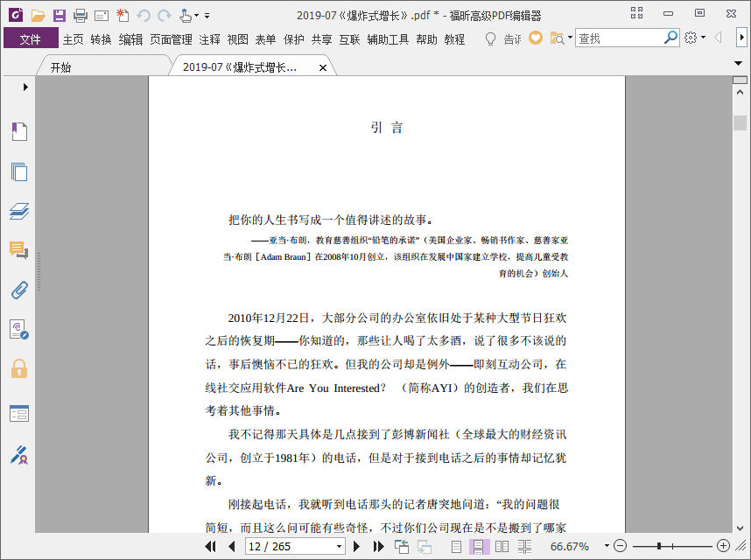The height and width of the screenshot is (560, 751).
Task: Click the create new PDF star icon
Action: pyautogui.click(x=123, y=16)
